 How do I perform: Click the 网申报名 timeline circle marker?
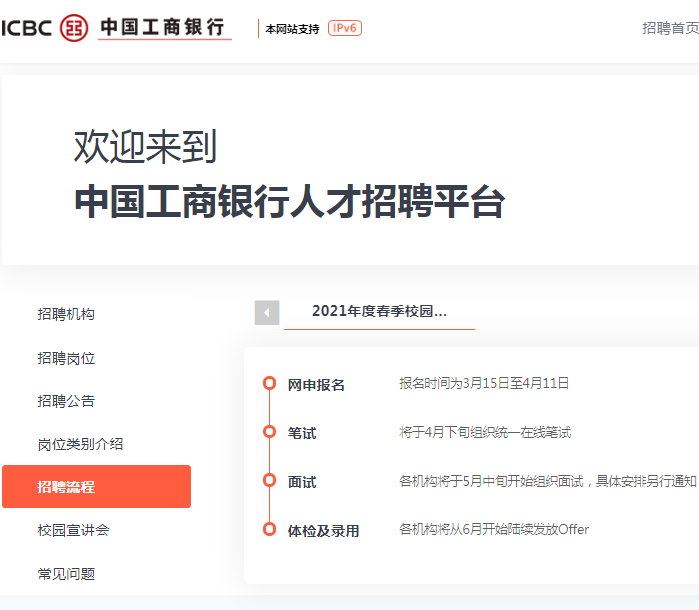269,384
